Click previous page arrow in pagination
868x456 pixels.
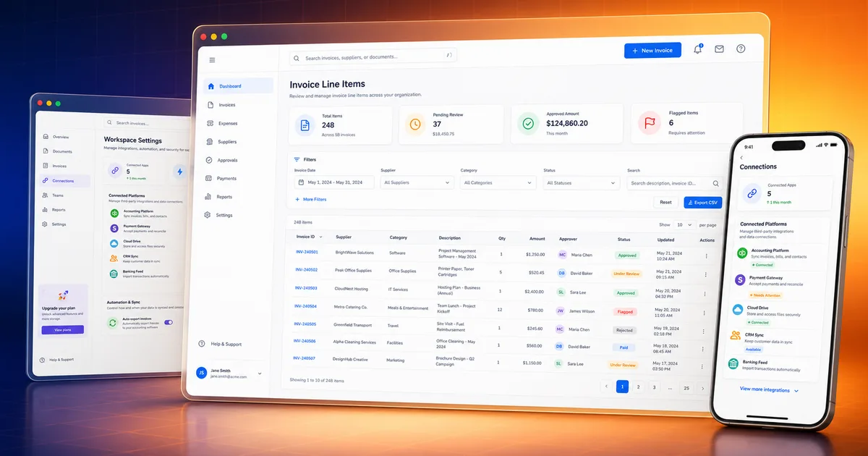[606, 387]
